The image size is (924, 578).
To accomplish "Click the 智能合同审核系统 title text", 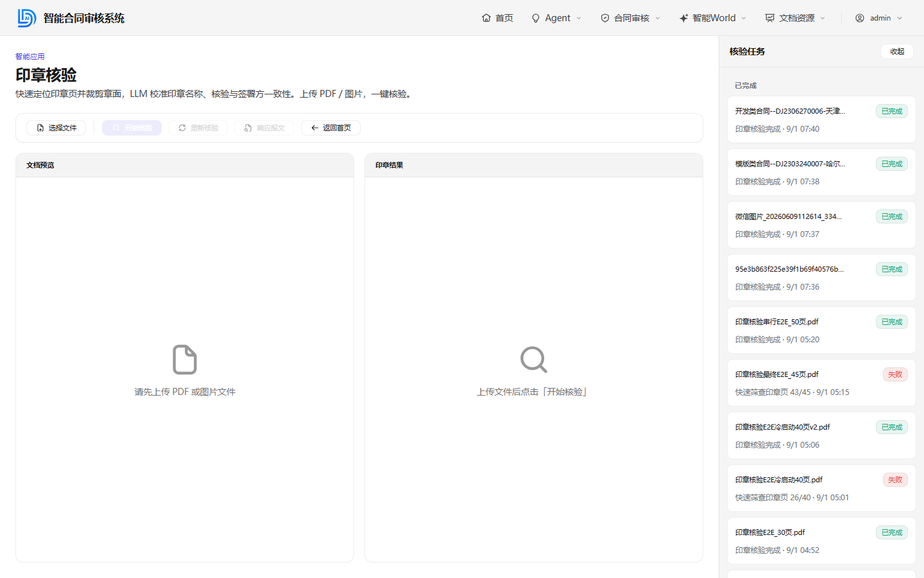I will (x=84, y=18).
